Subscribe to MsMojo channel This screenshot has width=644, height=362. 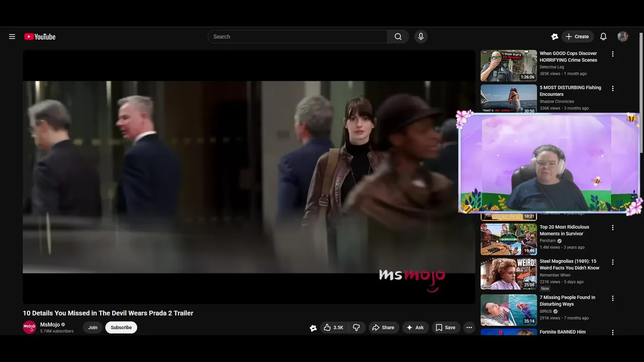pos(121,327)
